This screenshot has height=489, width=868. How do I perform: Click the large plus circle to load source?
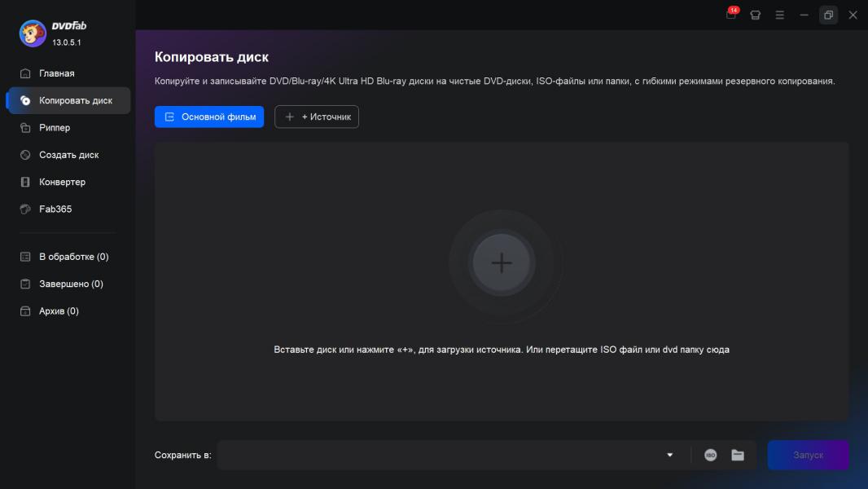[502, 262]
